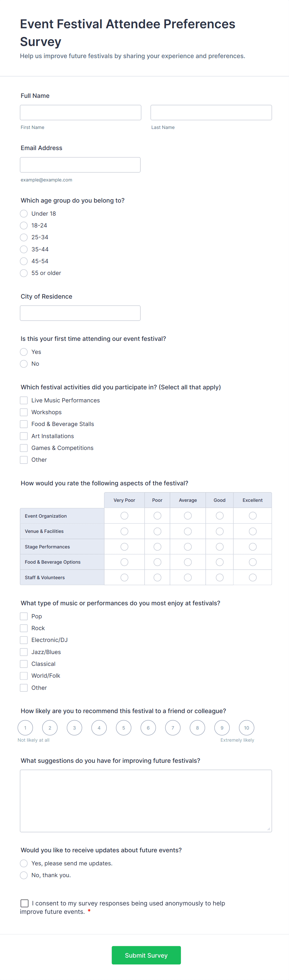Select "55 or older" age group

(24, 273)
